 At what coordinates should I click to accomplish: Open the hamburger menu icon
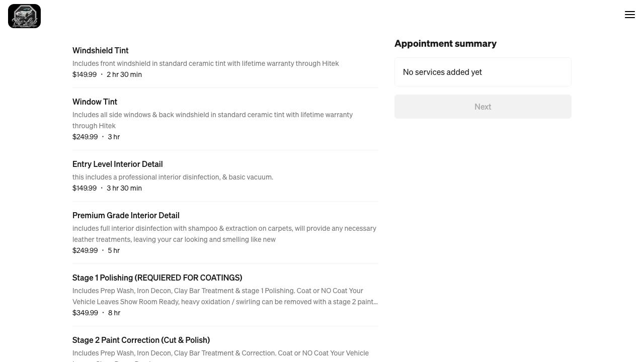[630, 15]
